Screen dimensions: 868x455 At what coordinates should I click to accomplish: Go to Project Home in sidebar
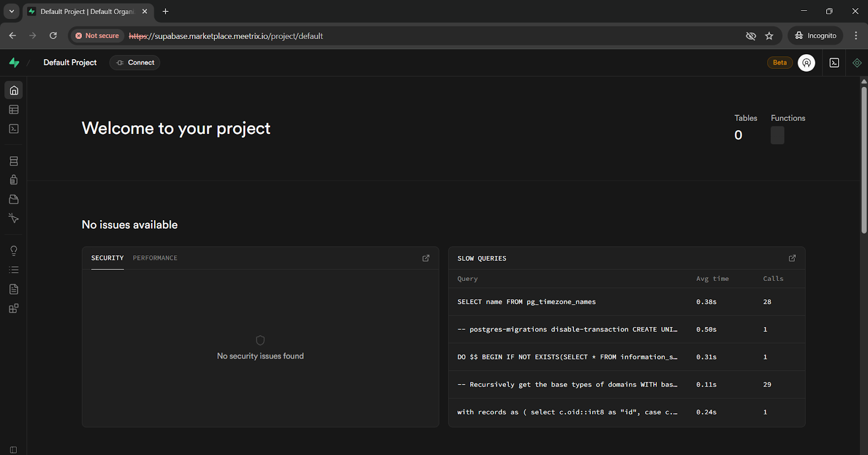[14, 91]
